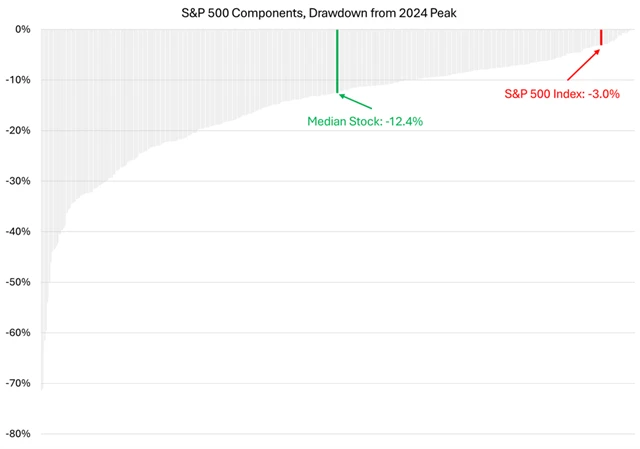Image resolution: width=640 pixels, height=449 pixels.
Task: Click the red arrow pointing to the index bar
Action: [584, 62]
